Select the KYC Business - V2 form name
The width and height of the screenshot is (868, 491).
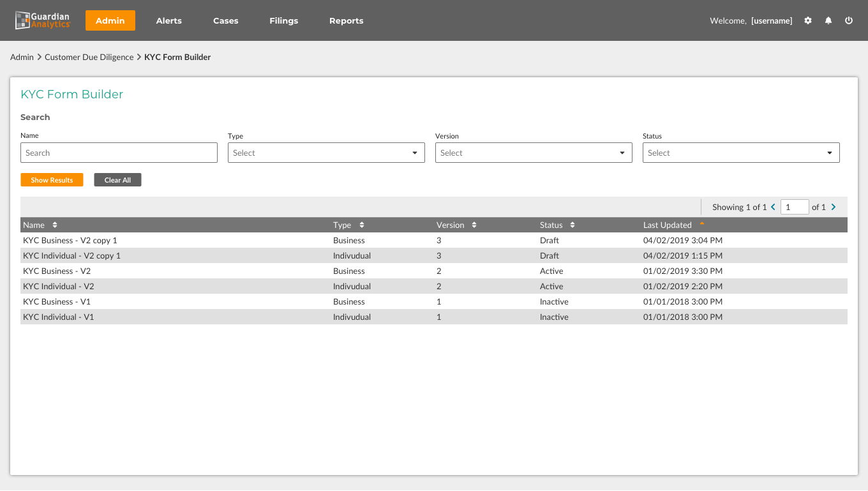pos(57,271)
